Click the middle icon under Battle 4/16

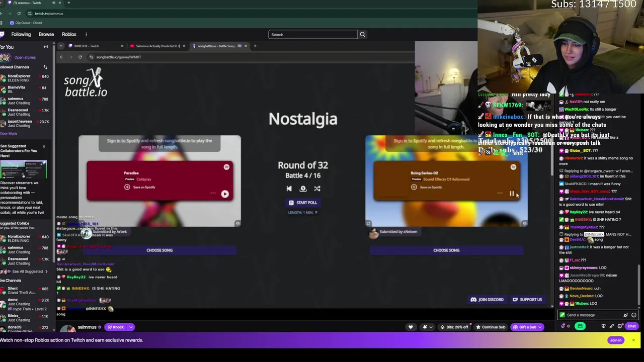tap(303, 189)
